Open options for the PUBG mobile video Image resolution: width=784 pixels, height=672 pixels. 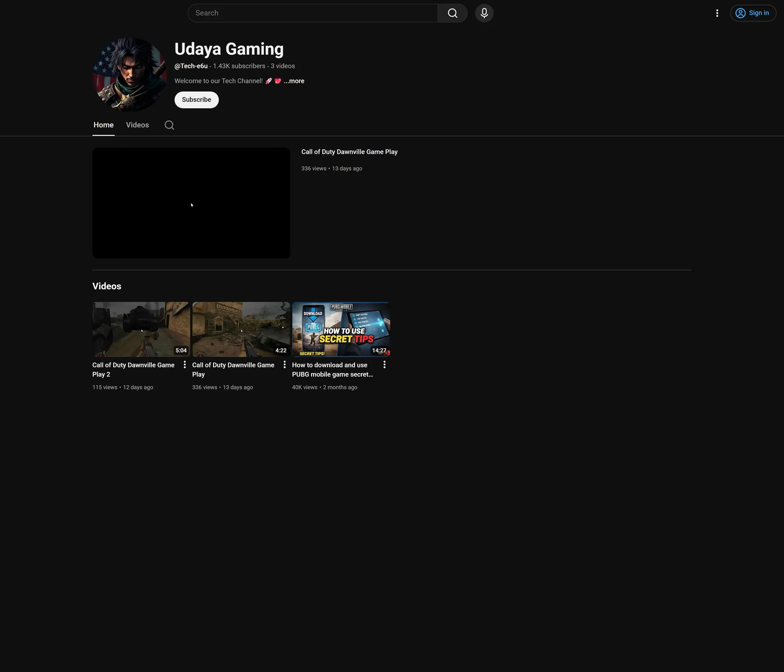click(x=384, y=365)
